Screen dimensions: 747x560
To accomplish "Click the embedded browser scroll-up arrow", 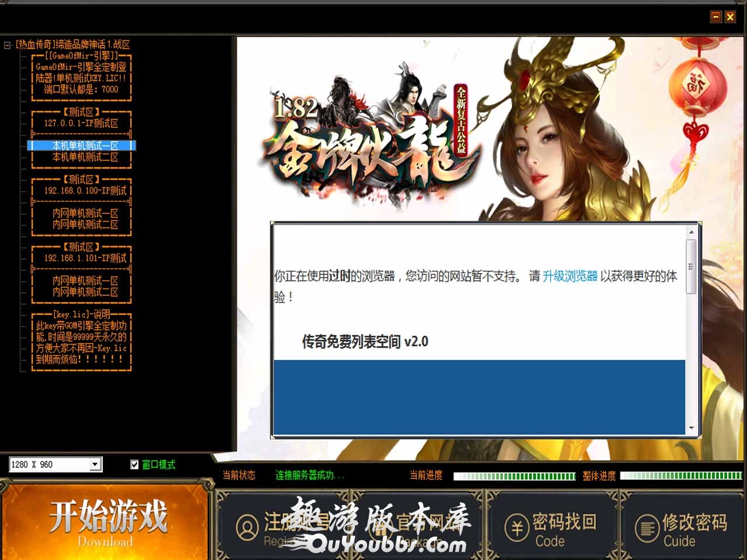I will [x=692, y=232].
